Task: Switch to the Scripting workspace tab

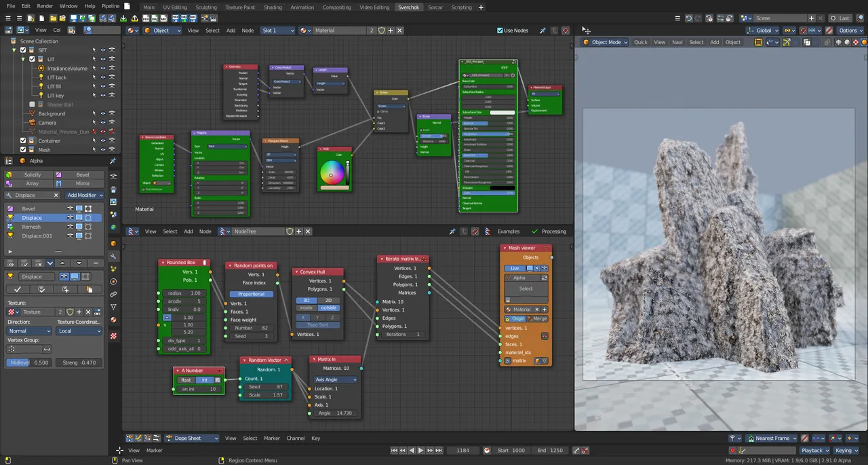Action: pos(461,7)
